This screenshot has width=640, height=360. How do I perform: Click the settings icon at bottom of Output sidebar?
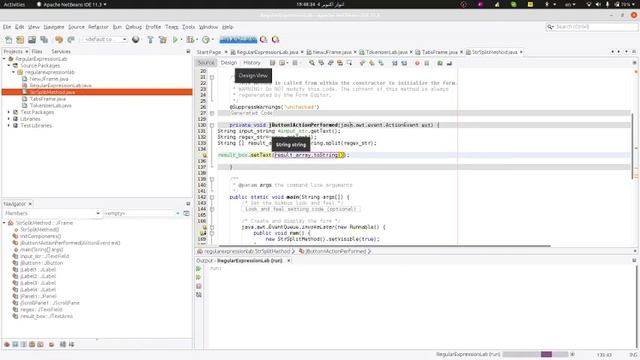(x=199, y=295)
